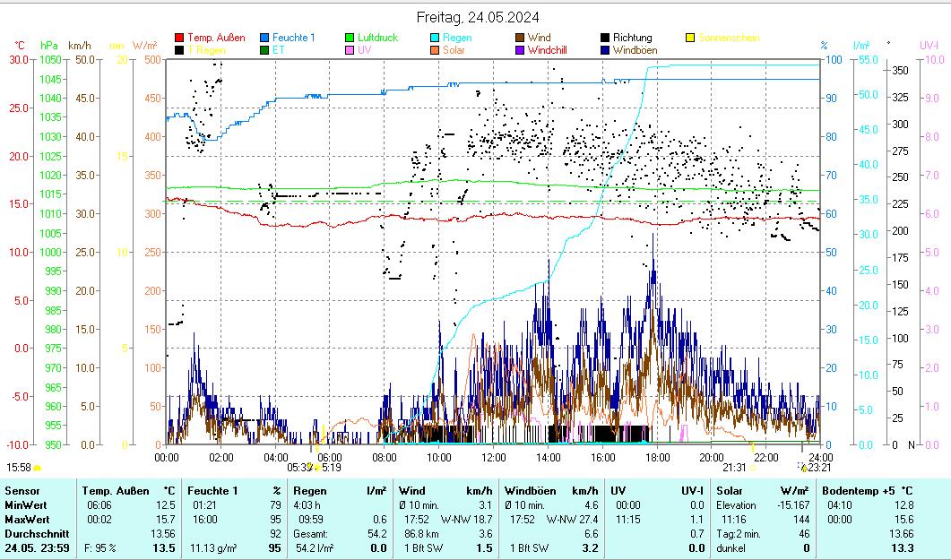Click the Durchschnitt row label

31,533
